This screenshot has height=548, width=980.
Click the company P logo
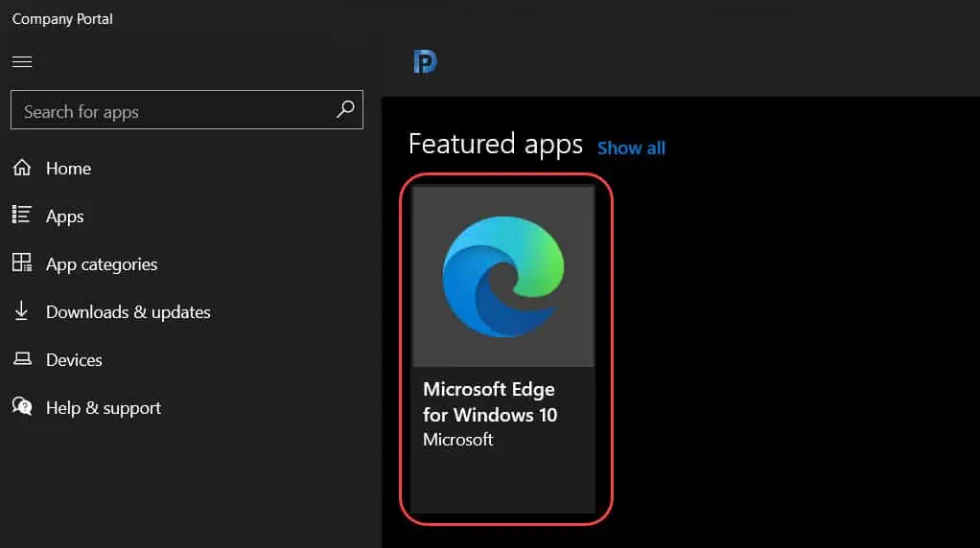(x=426, y=61)
